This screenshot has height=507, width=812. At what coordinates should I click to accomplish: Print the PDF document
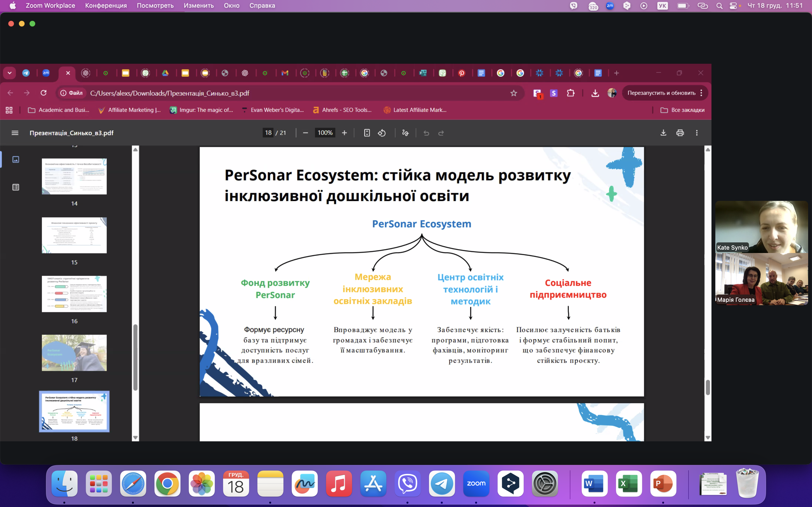[680, 133]
